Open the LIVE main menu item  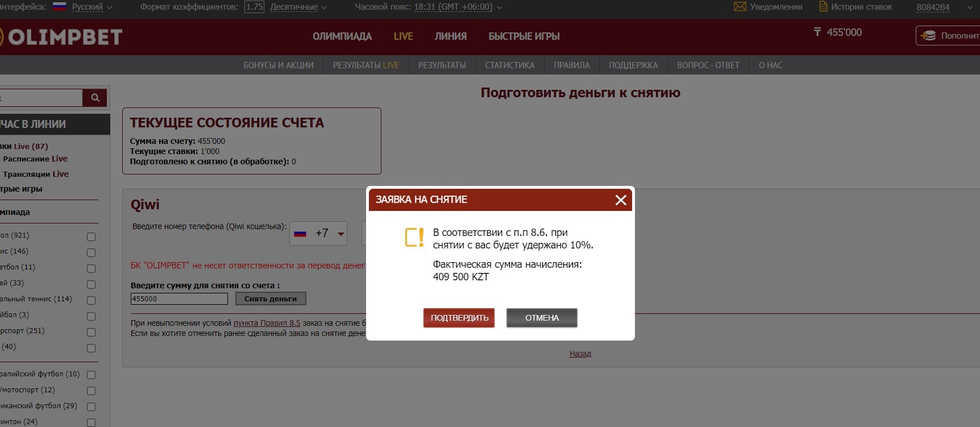click(x=403, y=36)
